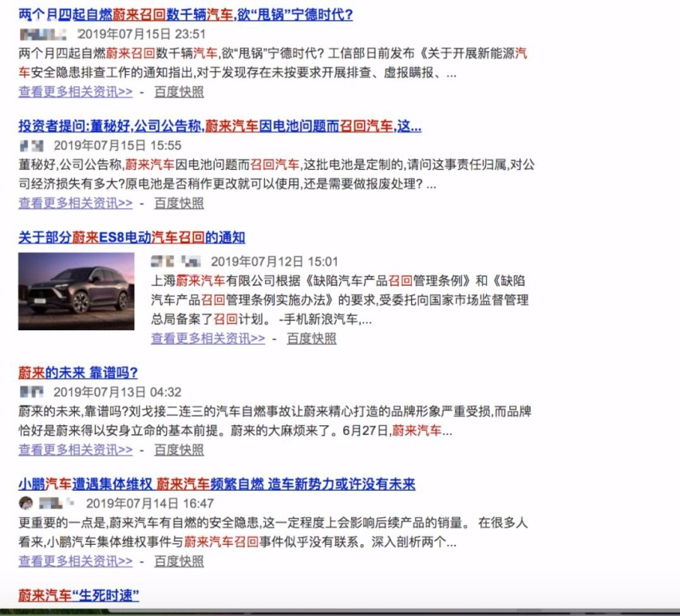This screenshot has width=680, height=616.
Task: Open headline 蔚来汽车"生死时速"
Action: (78, 595)
